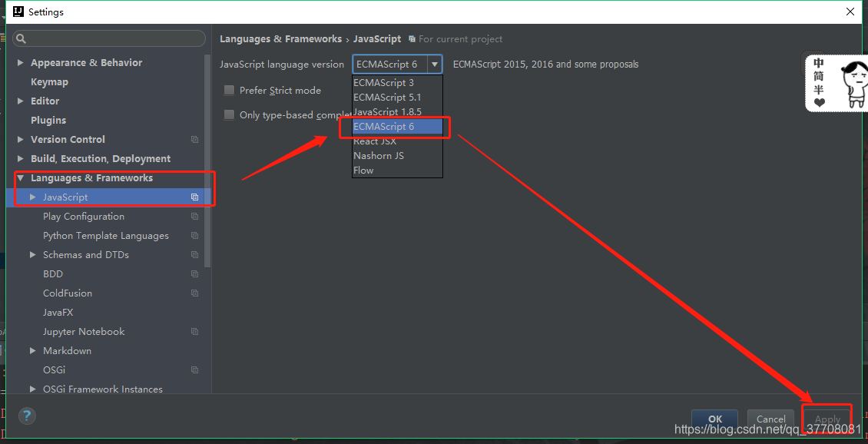Click project-level icon beside Python Template Languages
This screenshot has height=444, width=868.
click(194, 236)
